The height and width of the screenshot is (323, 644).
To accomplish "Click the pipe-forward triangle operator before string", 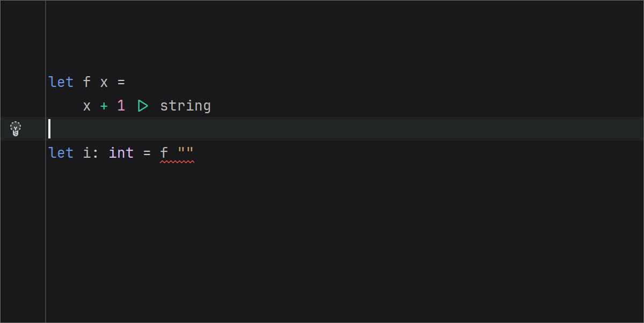I will tap(143, 106).
